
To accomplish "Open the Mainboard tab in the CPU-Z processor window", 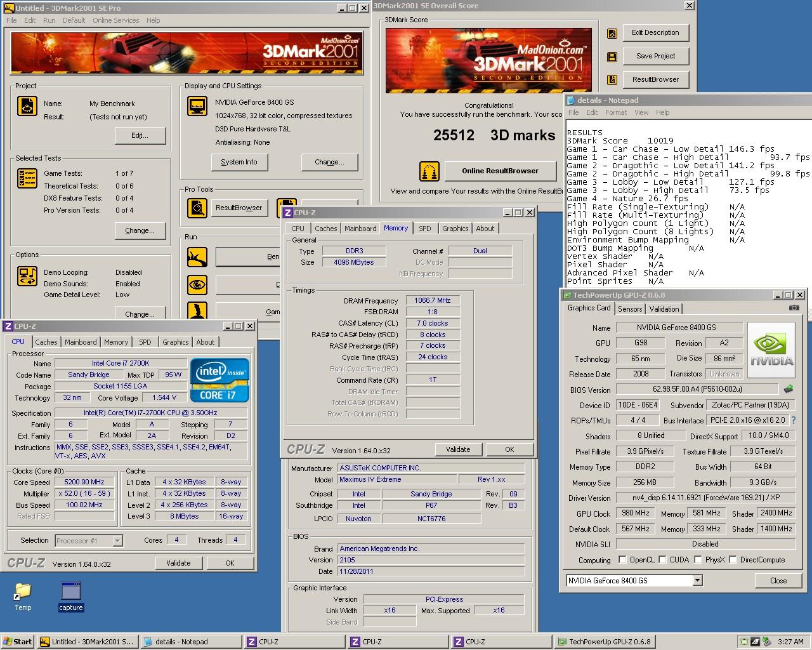I will (x=81, y=342).
